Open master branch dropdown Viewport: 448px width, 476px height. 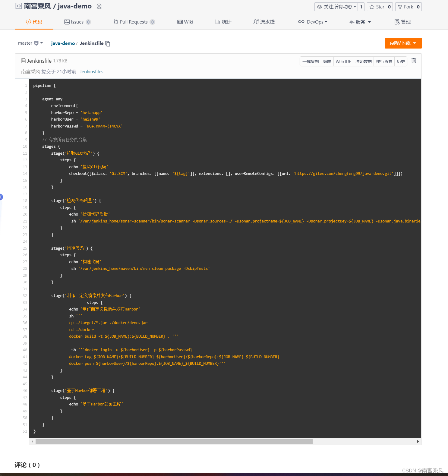point(30,43)
